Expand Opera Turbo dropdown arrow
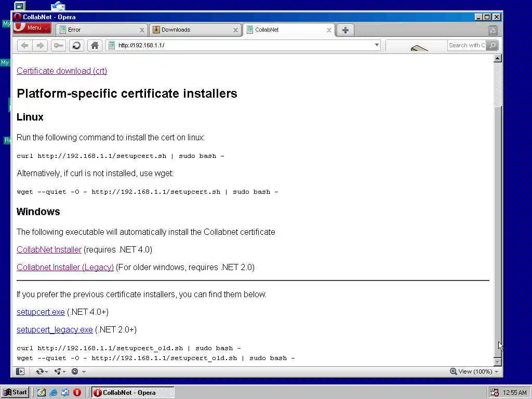This screenshot has height=399, width=532. click(x=84, y=372)
